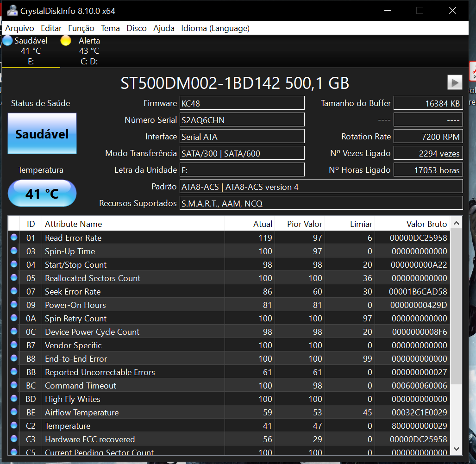The image size is (476, 464).
Task: Go to next disk with arrow button
Action: coord(454,82)
